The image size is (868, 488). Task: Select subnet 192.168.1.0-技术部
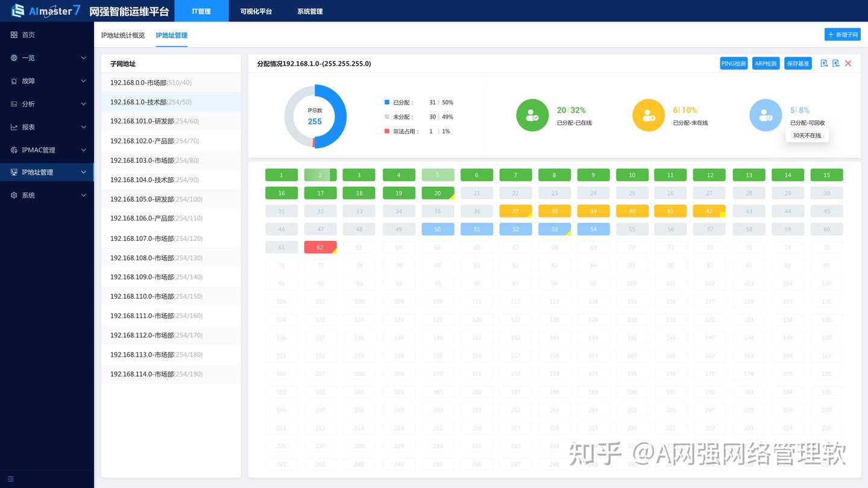171,102
